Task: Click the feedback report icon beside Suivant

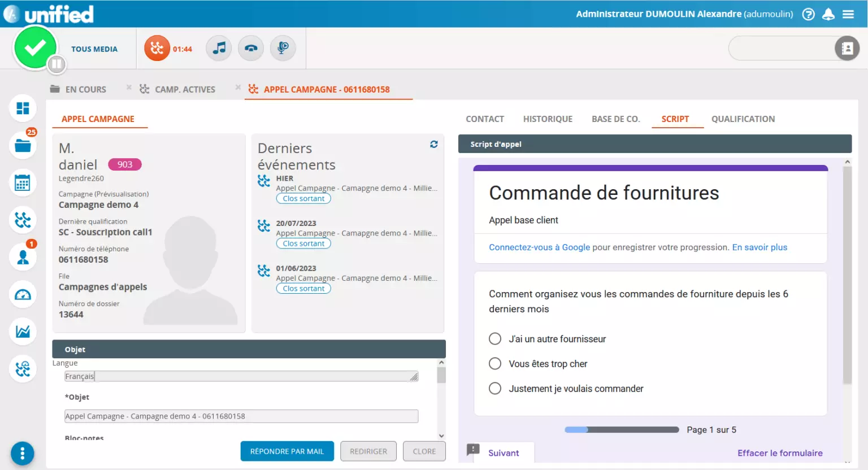Action: (473, 450)
